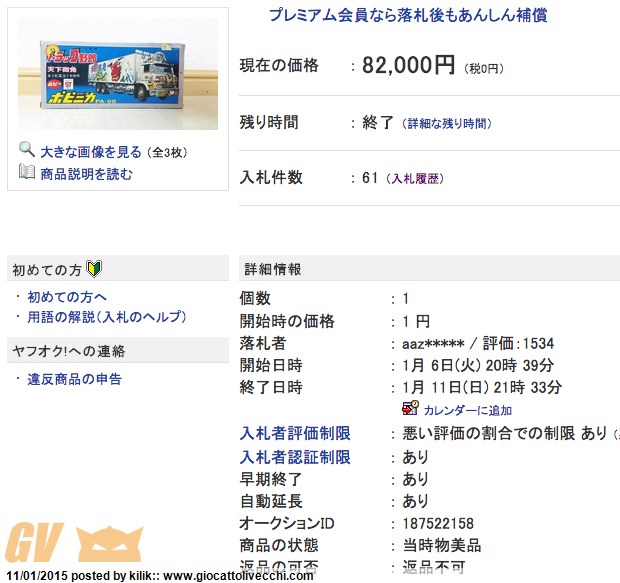Click the 個数 label

[255, 298]
